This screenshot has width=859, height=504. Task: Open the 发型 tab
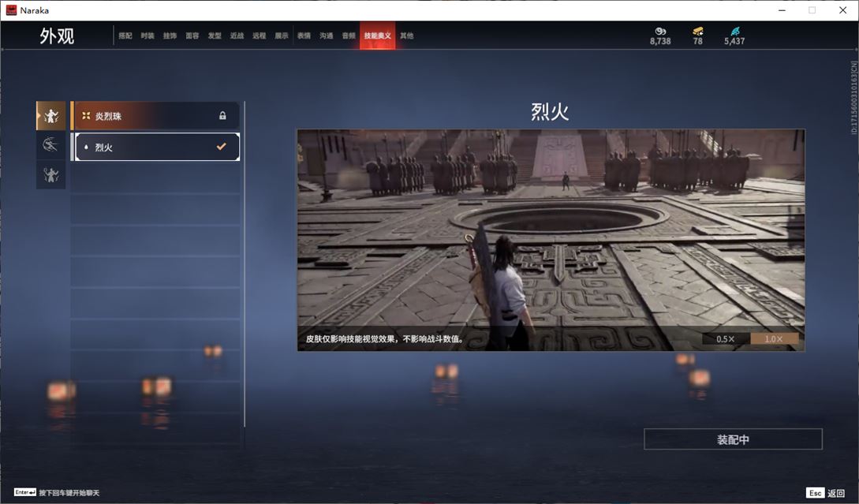pos(215,35)
